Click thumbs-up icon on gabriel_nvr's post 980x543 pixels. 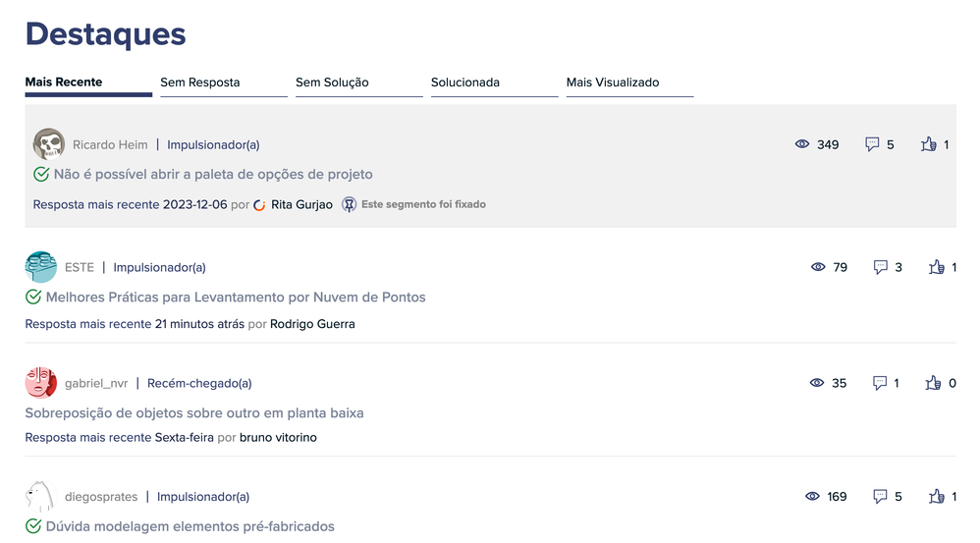(933, 382)
